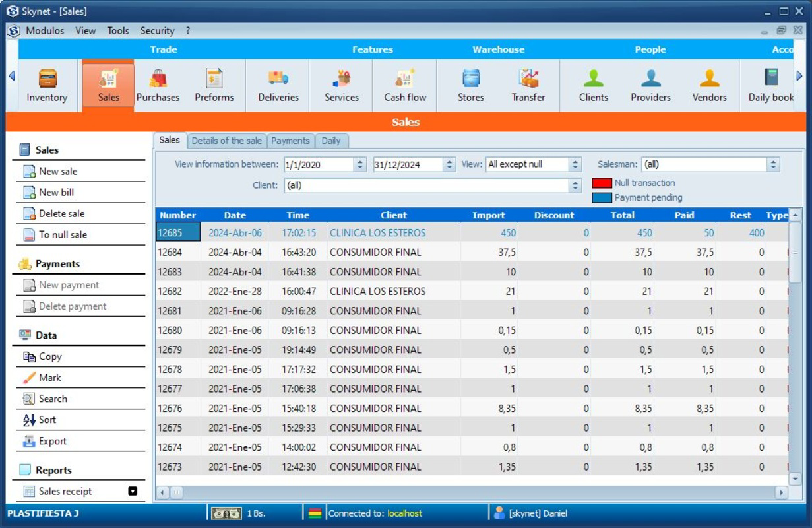
Task: Click the horizontal scrollbar right arrow
Action: (782, 492)
